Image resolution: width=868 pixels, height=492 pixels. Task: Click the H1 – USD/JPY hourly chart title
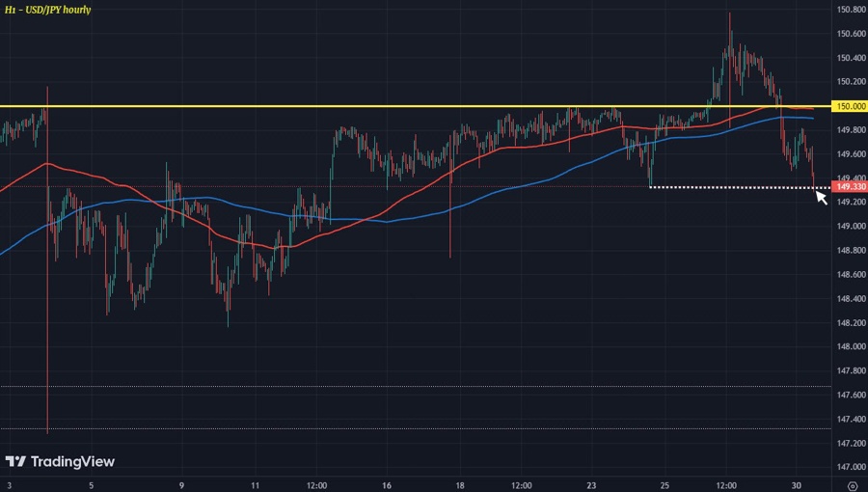coord(47,10)
